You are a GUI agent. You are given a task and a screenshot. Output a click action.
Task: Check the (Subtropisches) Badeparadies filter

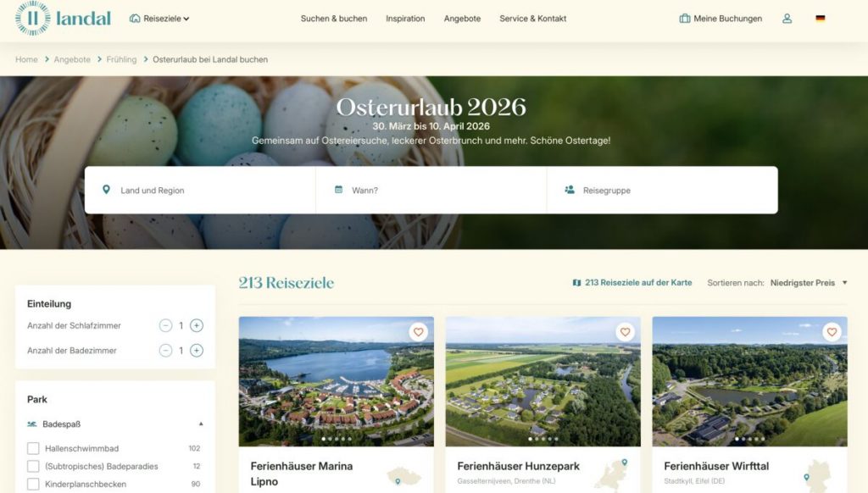pos(33,466)
